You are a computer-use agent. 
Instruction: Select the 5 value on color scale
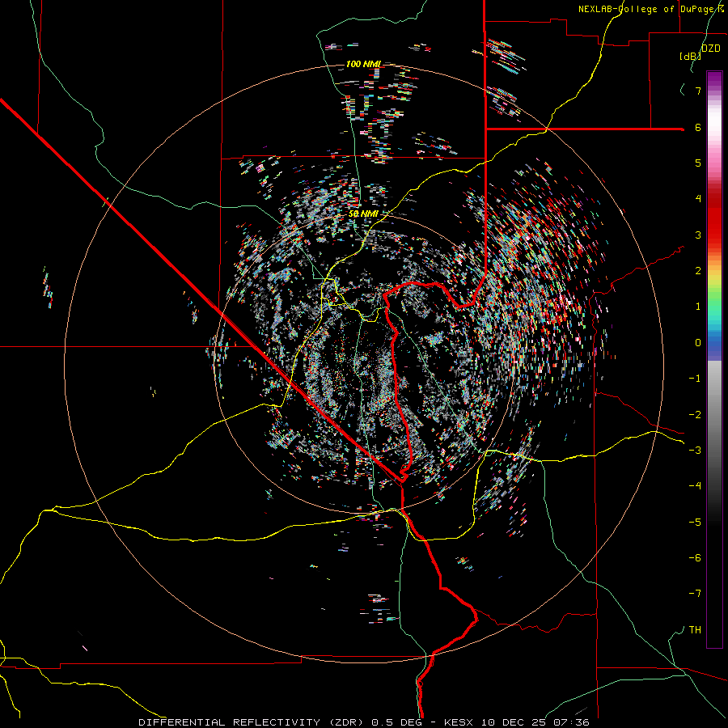pos(698,163)
